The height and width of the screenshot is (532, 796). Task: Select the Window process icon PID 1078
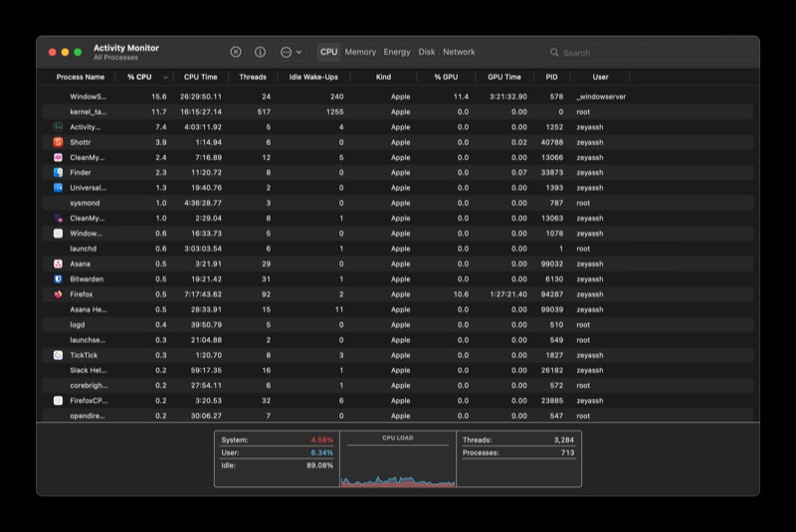[59, 234]
